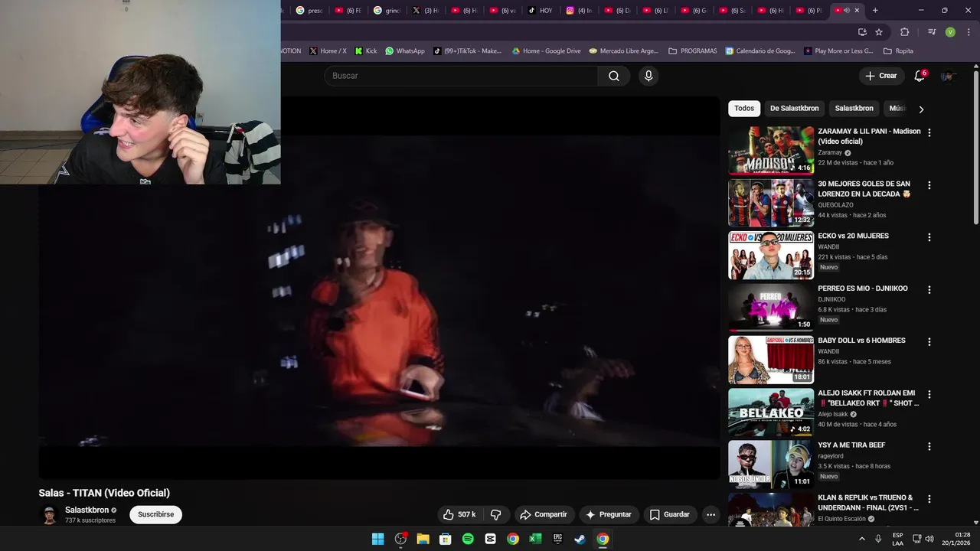
Task: Open more actions ellipsis under video
Action: (710, 514)
